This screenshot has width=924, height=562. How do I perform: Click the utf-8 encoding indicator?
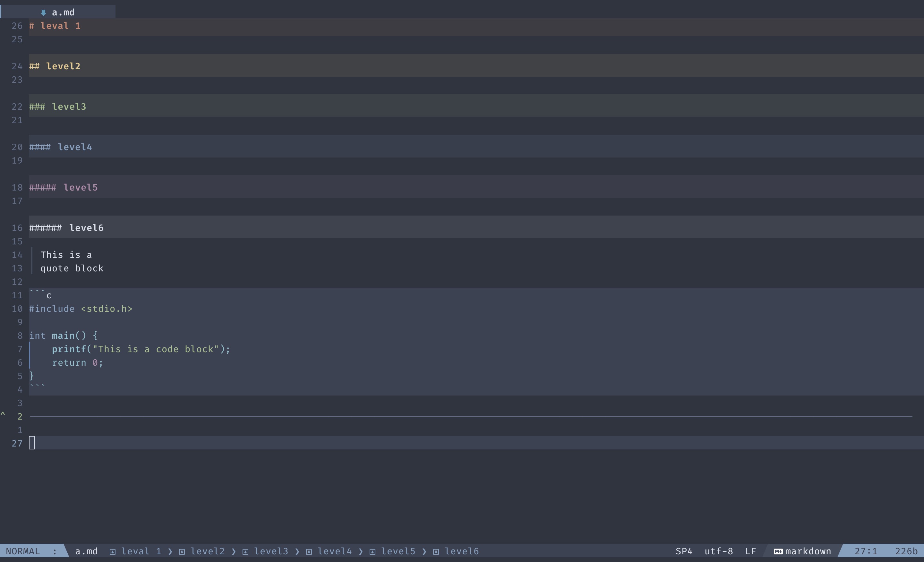(x=718, y=551)
